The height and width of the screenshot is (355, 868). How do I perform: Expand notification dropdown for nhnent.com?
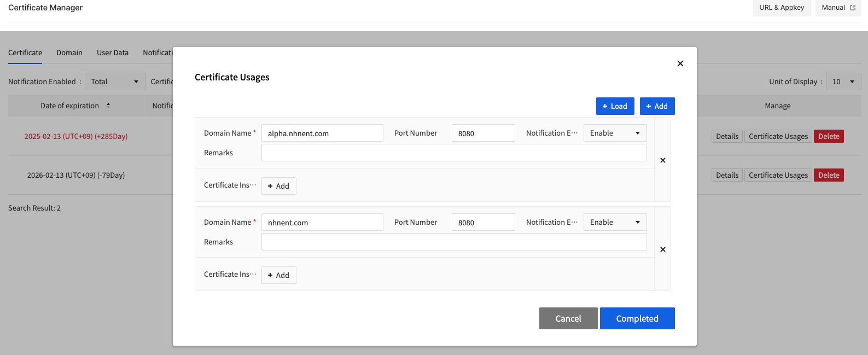(615, 222)
